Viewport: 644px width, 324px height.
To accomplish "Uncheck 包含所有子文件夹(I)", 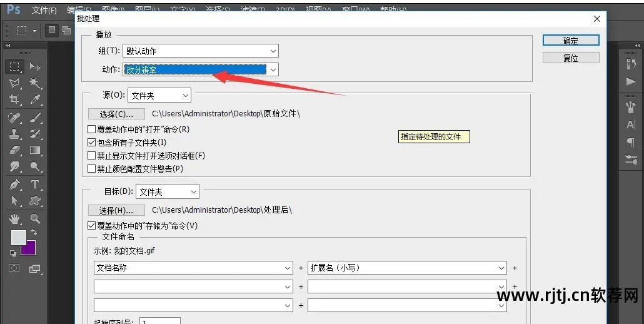I will [91, 143].
